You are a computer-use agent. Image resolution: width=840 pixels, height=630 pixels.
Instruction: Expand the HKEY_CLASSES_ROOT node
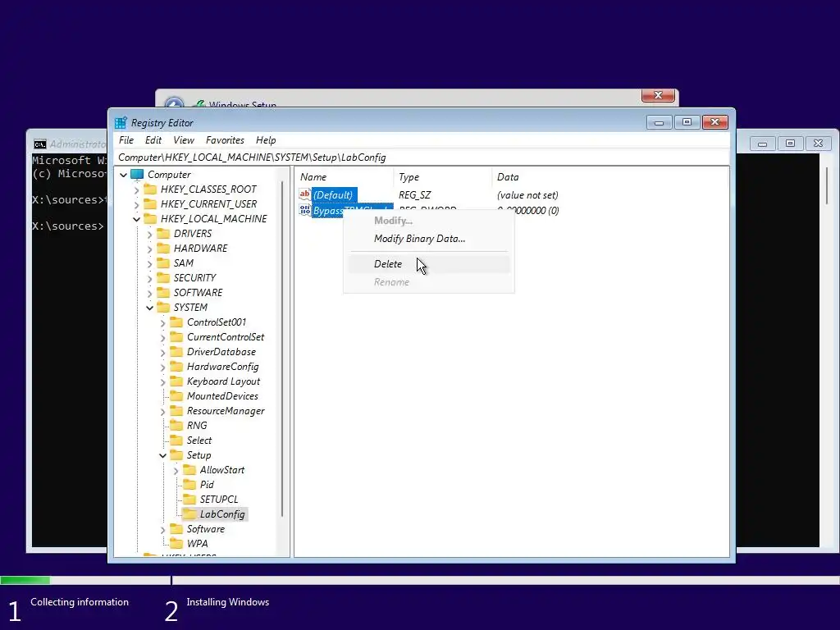coord(137,189)
